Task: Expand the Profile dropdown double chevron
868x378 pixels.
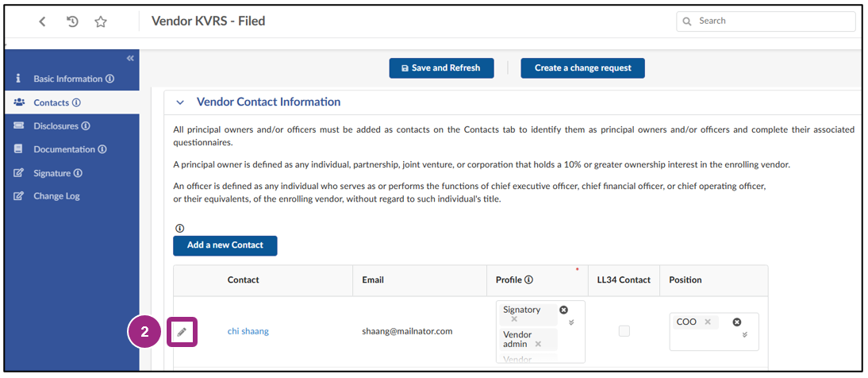Action: pyautogui.click(x=572, y=322)
